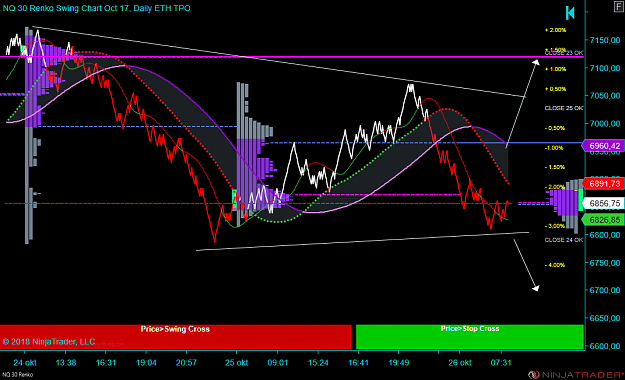Click the 19:49 time axis label
Screen dimensions: 625x380
click(399, 363)
